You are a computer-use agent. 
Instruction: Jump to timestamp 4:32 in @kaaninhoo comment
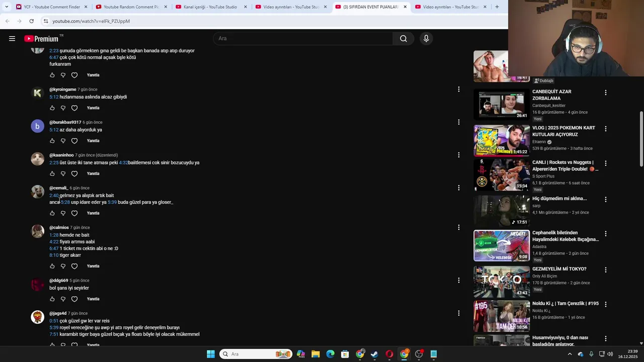(123, 163)
